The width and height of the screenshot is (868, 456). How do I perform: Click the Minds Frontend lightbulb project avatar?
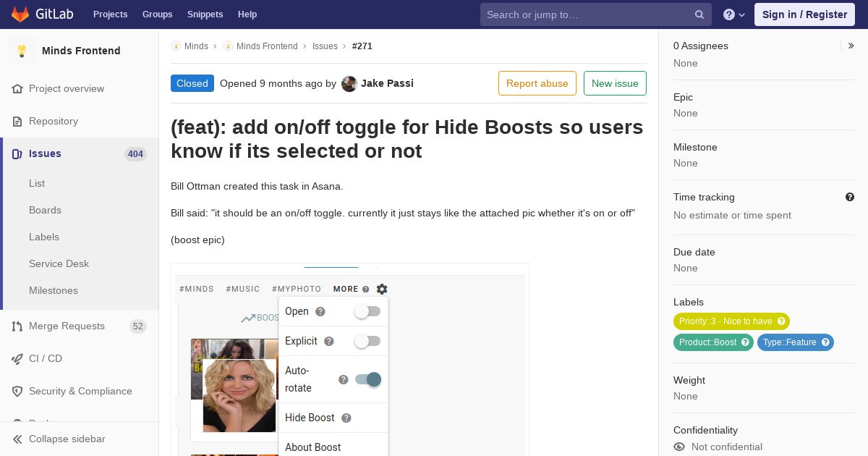(22, 51)
